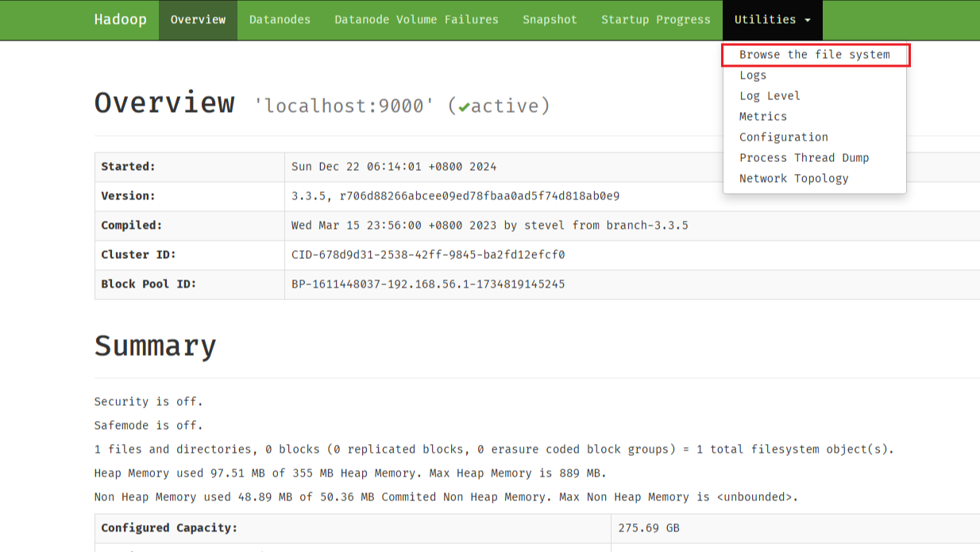This screenshot has width=980, height=552.
Task: Select Log Level menu entry
Action: [815, 96]
